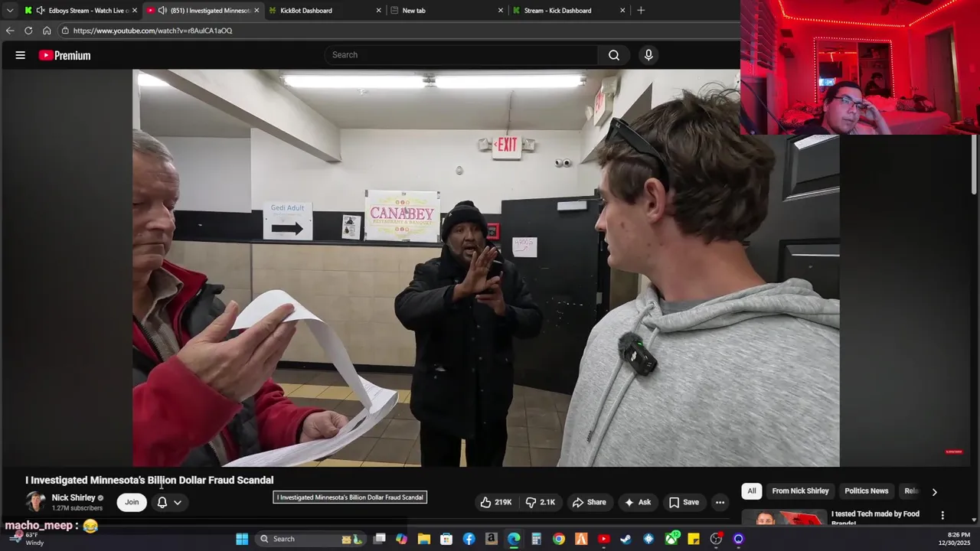This screenshot has width=980, height=551.
Task: Select the All filter chip
Action: (752, 491)
